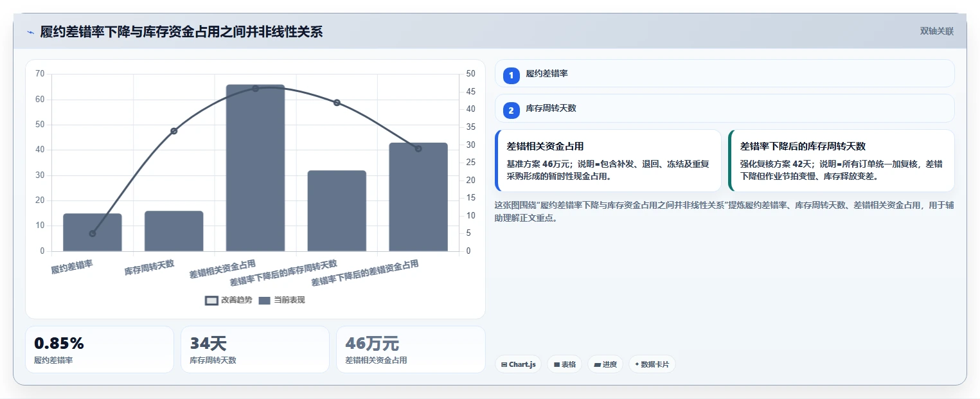Click the line point above the 履约差错率 bar
The width and height of the screenshot is (980, 399).
[x=93, y=234]
